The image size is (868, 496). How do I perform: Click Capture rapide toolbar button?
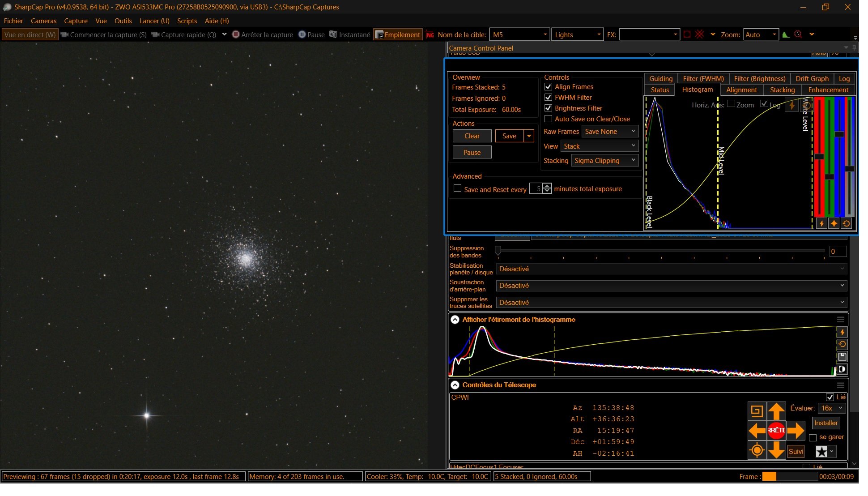click(184, 34)
